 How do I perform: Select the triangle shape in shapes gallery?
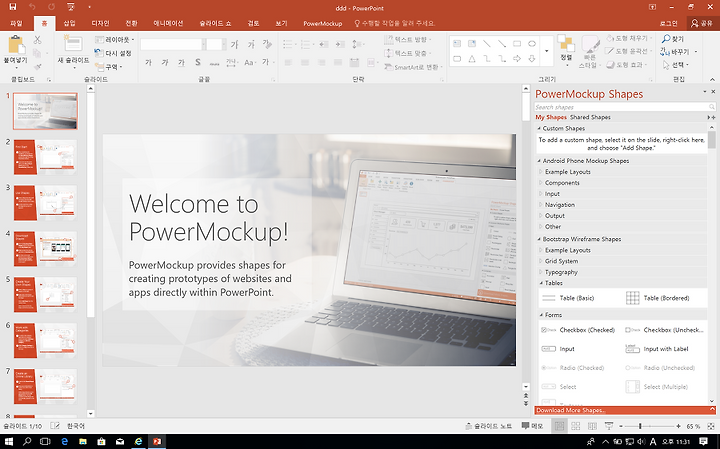pyautogui.click(x=472, y=59)
